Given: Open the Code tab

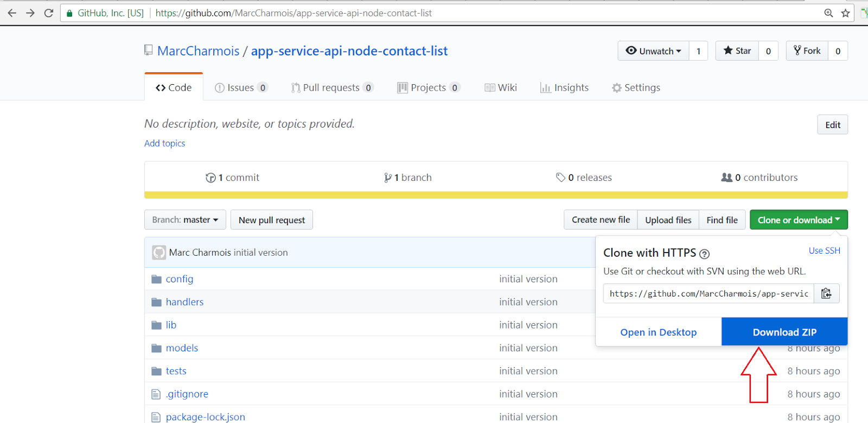Looking at the screenshot, I should (x=174, y=87).
